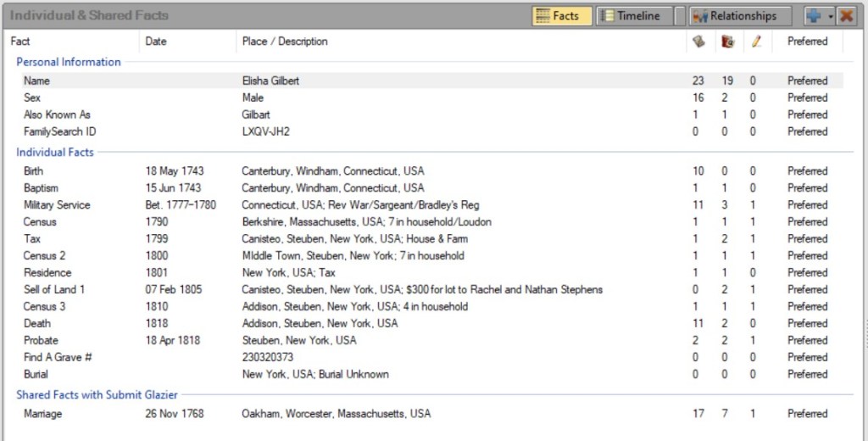Click the sources column header icon
The width and height of the screenshot is (868, 441).
point(698,41)
